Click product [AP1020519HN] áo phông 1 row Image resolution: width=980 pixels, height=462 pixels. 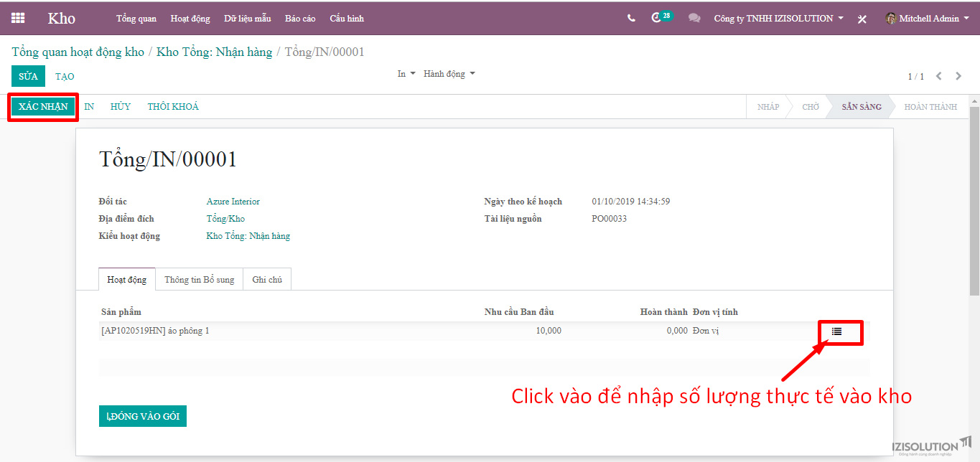tap(483, 331)
